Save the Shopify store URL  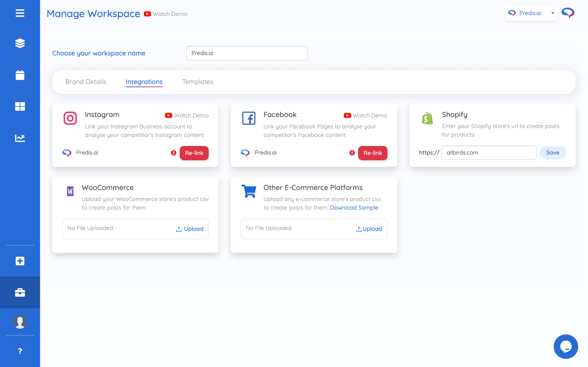(x=552, y=153)
